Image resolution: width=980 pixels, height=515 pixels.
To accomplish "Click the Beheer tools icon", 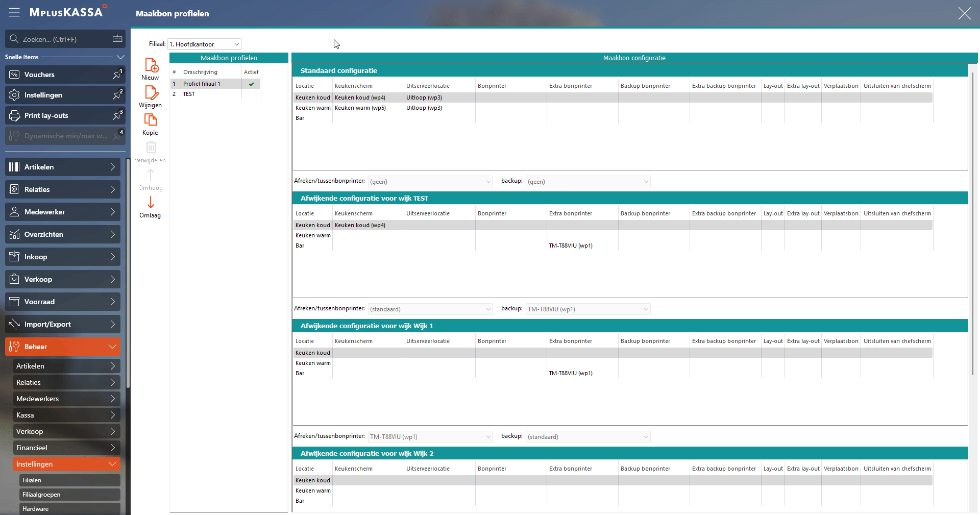I will 14,347.
